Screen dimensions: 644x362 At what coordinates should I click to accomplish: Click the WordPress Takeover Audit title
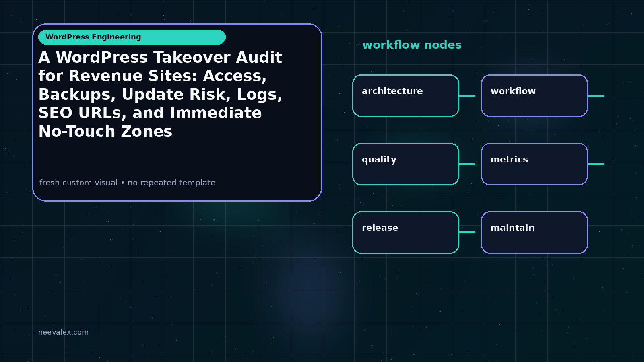tap(160, 95)
